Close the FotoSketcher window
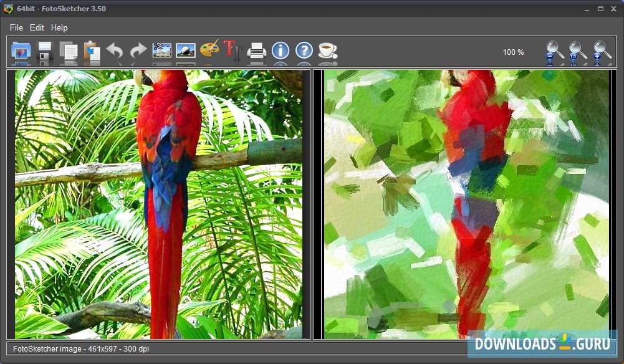 pyautogui.click(x=613, y=9)
